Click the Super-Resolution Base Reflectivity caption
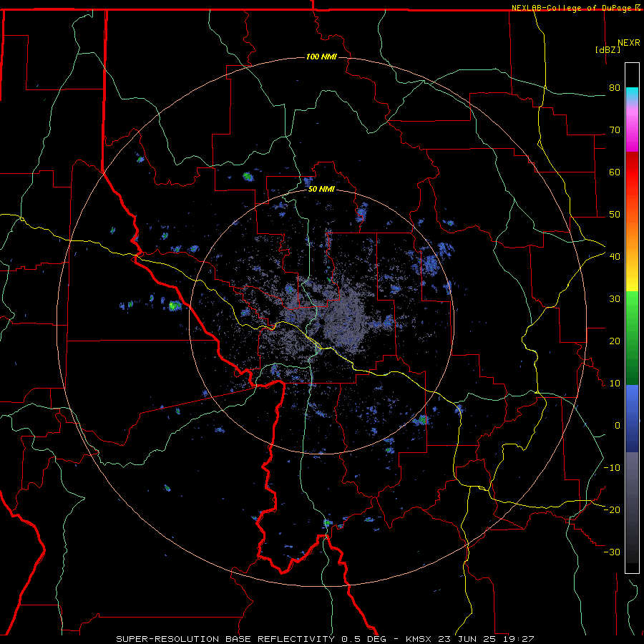Viewport: 644px width, 644px height. click(x=325, y=639)
